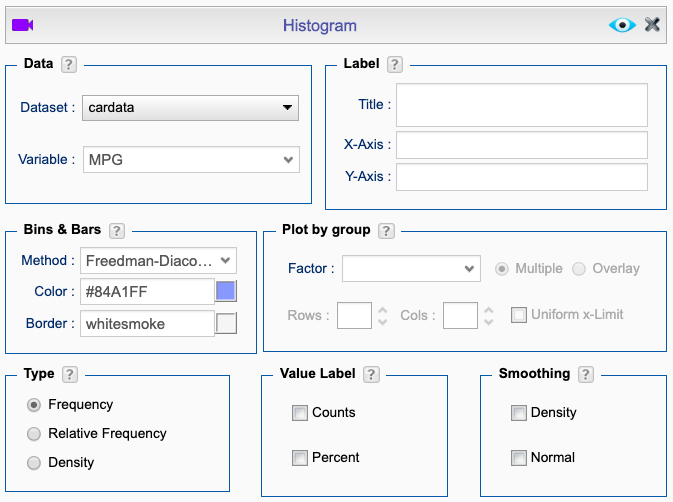This screenshot has width=673, height=502.
Task: Click the Y-Axis label field
Action: click(x=521, y=177)
